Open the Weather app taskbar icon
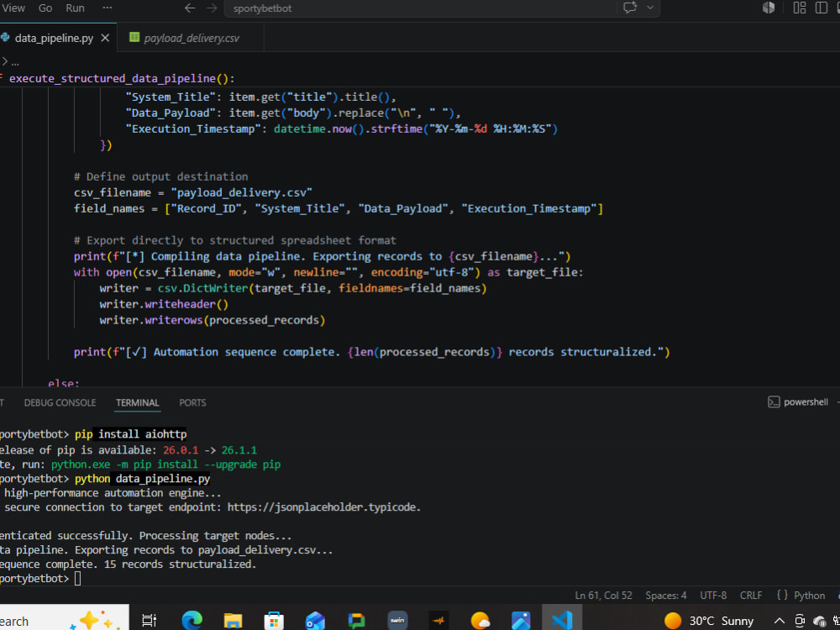The image size is (840, 630). pos(480,621)
